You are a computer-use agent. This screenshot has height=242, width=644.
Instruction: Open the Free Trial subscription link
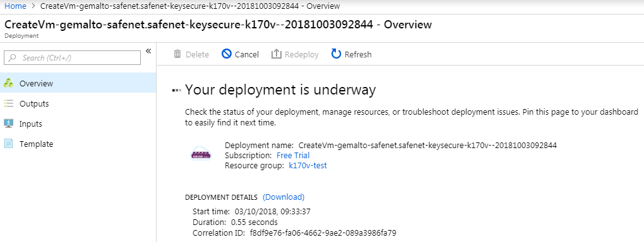(x=293, y=156)
